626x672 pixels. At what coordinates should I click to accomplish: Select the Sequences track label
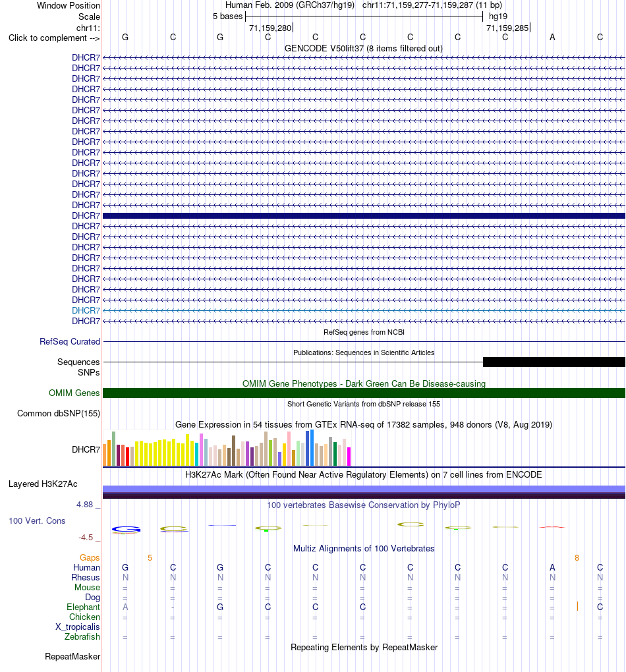coord(78,362)
